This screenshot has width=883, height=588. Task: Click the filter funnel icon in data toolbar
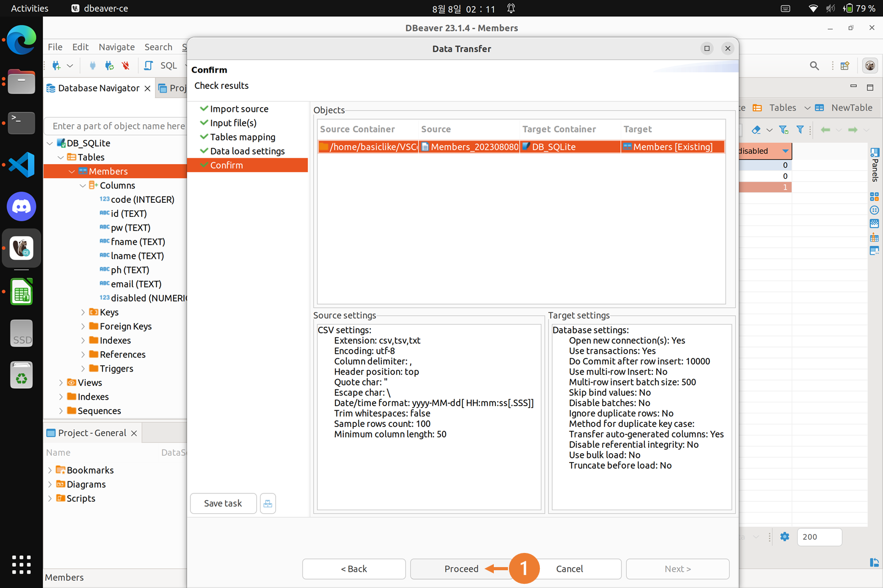click(x=800, y=130)
